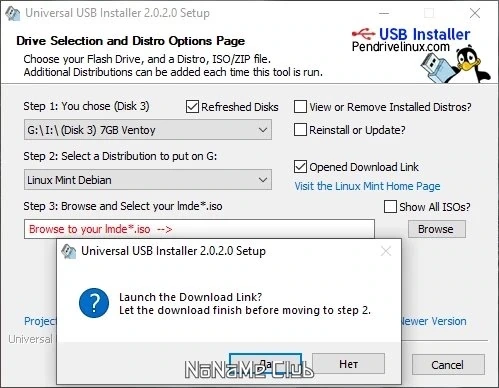The image size is (499, 388).
Task: Click the 'Step 2: Select a Distribution' label
Action: coord(120,156)
